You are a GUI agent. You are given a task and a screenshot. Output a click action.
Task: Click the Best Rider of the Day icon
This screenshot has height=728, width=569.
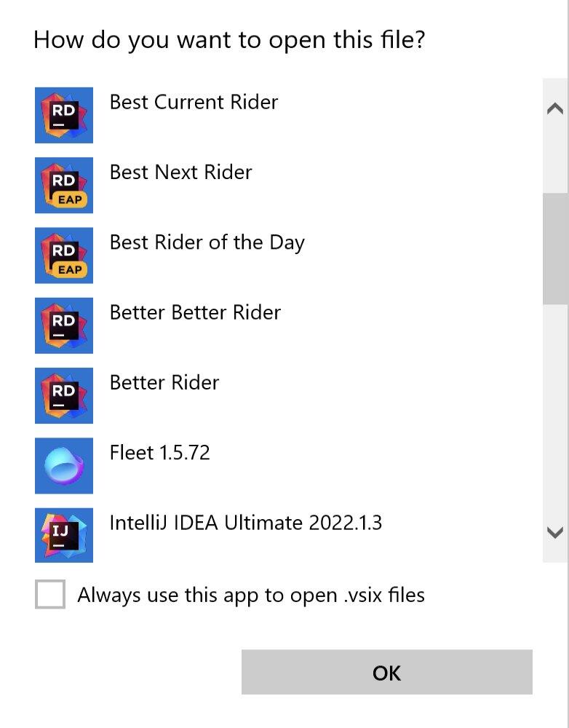pyautogui.click(x=64, y=255)
